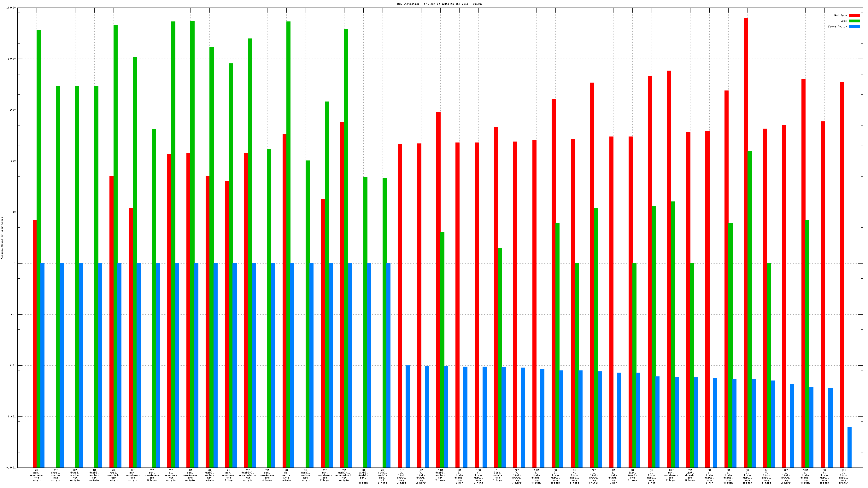
Task: Click the red Not Spam legend swatch
Action: click(854, 15)
